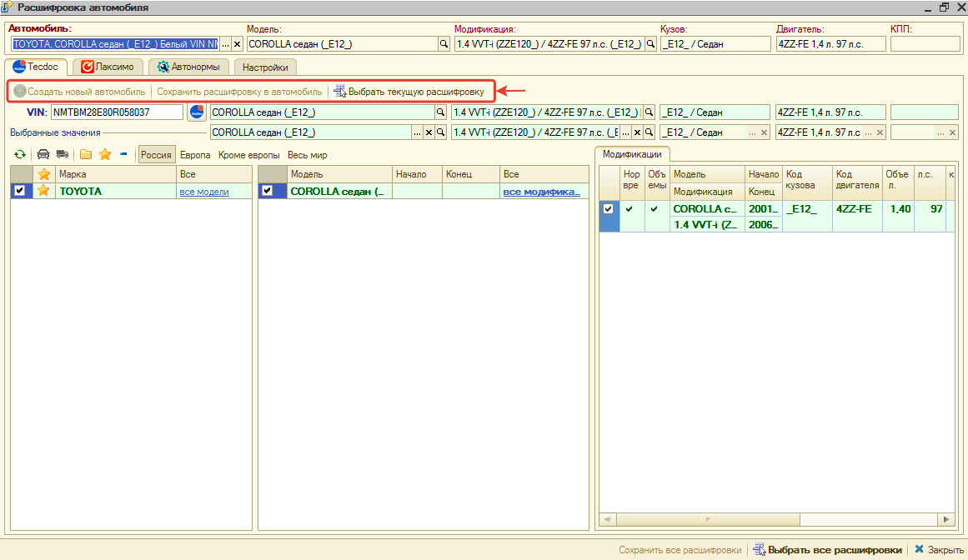This screenshot has height=560, width=968.
Task: Toggle the COROLLA седан model row checkbox
Action: [x=268, y=191]
